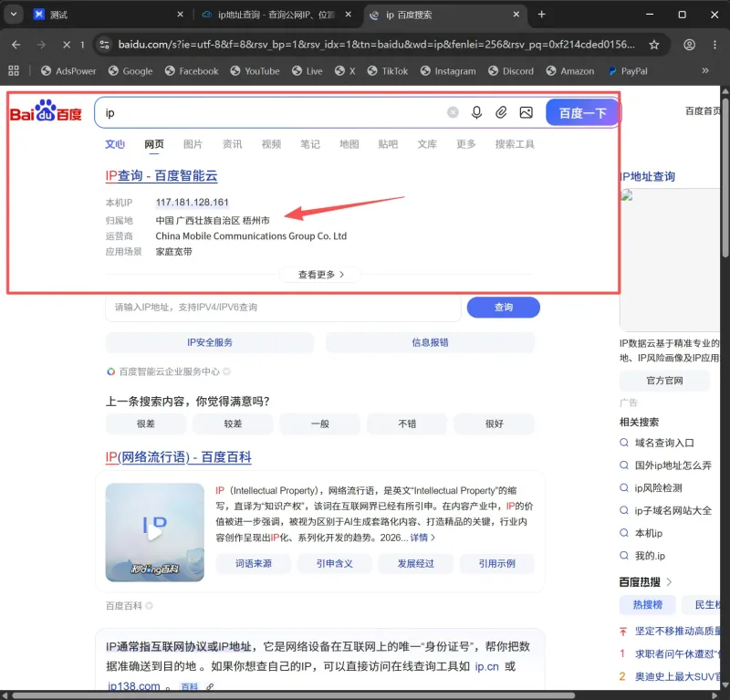Rate previous search as 很差
This screenshot has height=700, width=730.
click(x=146, y=423)
